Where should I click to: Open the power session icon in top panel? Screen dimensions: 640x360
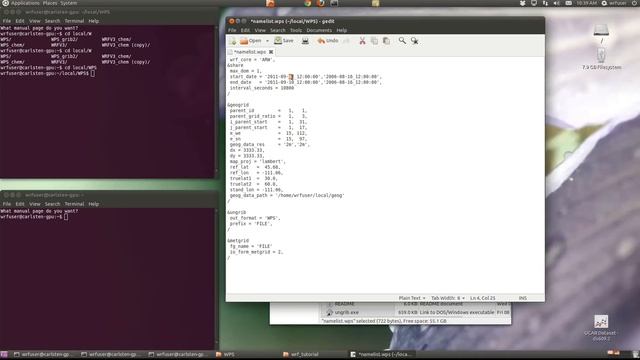[x=635, y=3]
